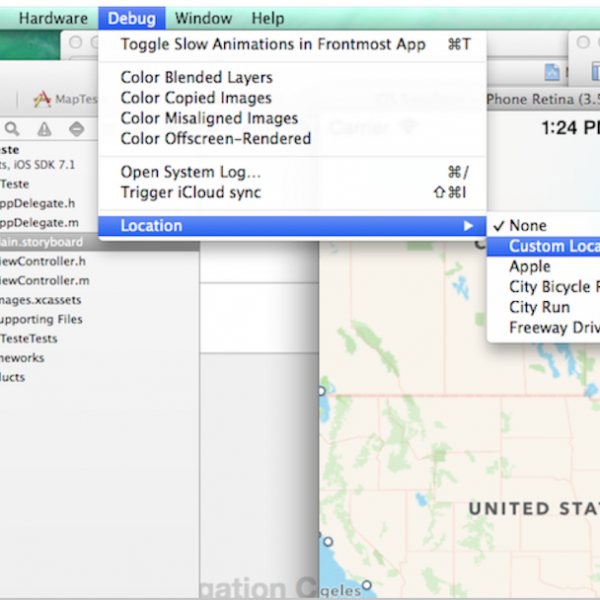The width and height of the screenshot is (600, 600).
Task: Select Toggle Slow Animations in Frontmost App
Action: (292, 44)
